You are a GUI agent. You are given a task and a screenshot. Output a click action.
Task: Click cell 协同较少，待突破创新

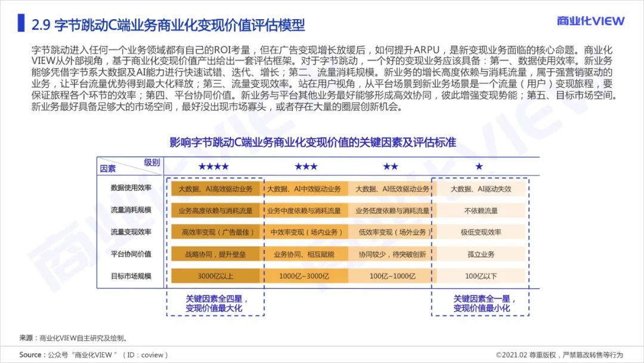point(392,254)
